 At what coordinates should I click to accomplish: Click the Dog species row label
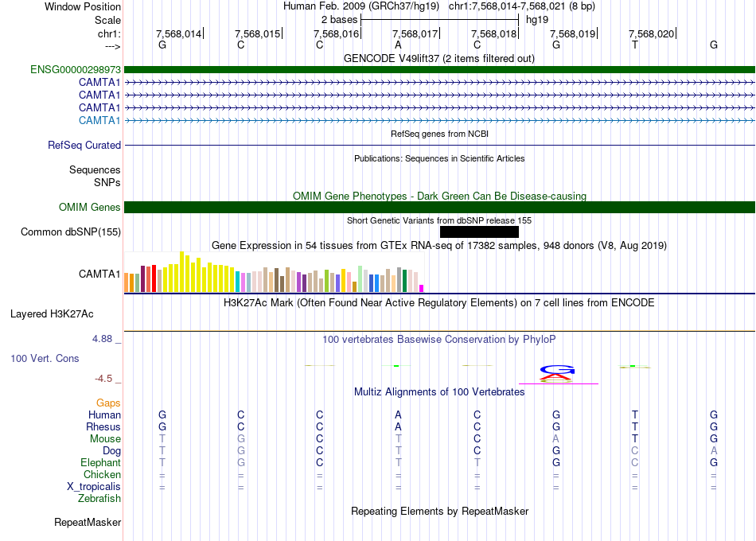point(111,451)
